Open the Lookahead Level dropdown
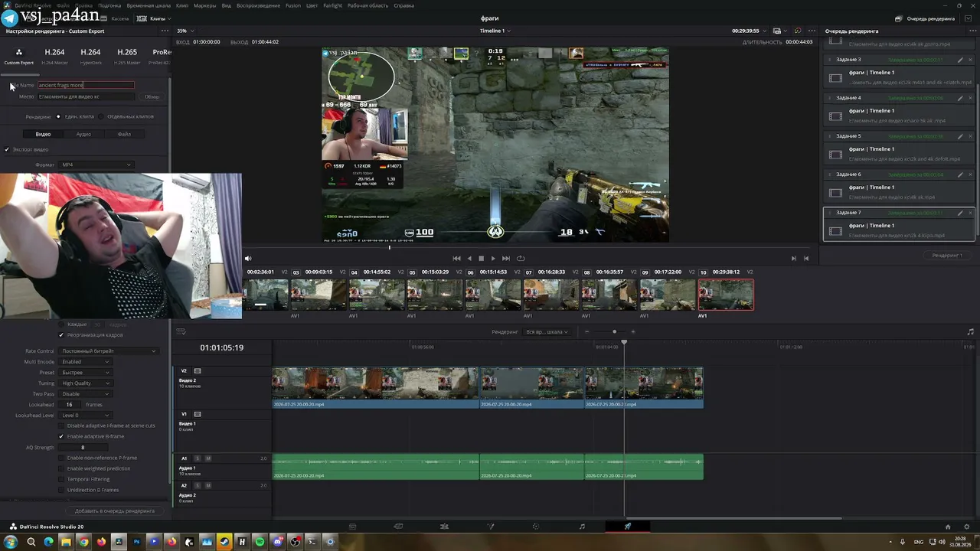Image resolution: width=980 pixels, height=551 pixels. [85, 416]
